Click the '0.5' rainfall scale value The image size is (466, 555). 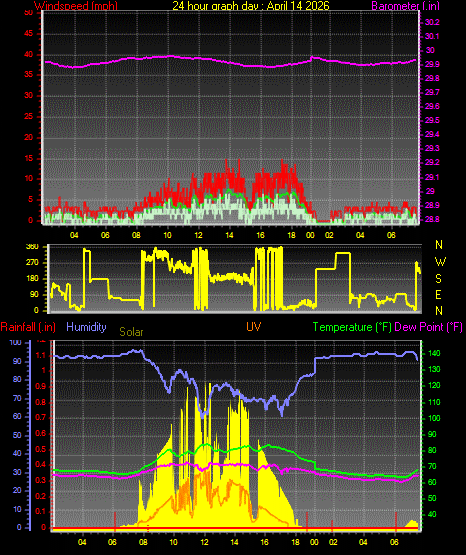point(41,450)
